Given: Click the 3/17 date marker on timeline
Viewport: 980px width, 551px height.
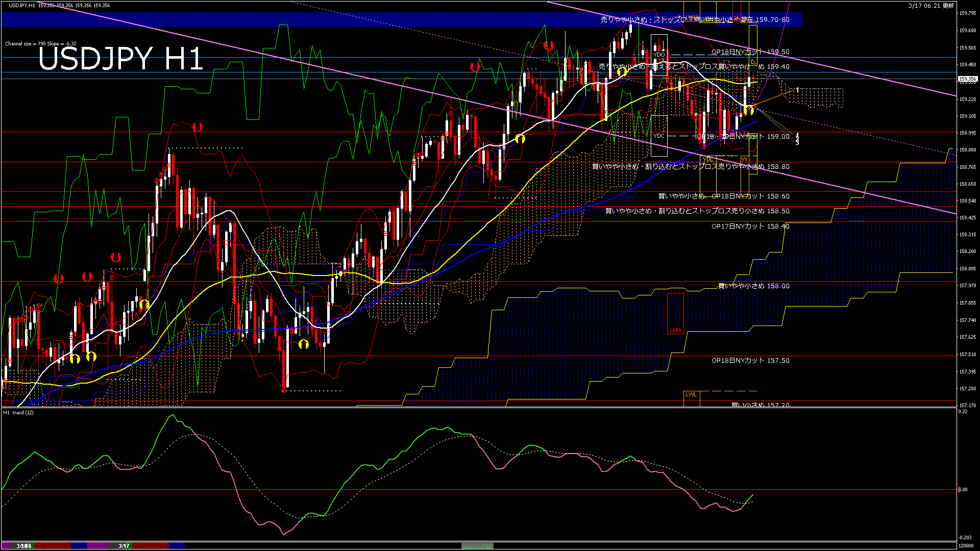Looking at the screenshot, I should pyautogui.click(x=124, y=546).
